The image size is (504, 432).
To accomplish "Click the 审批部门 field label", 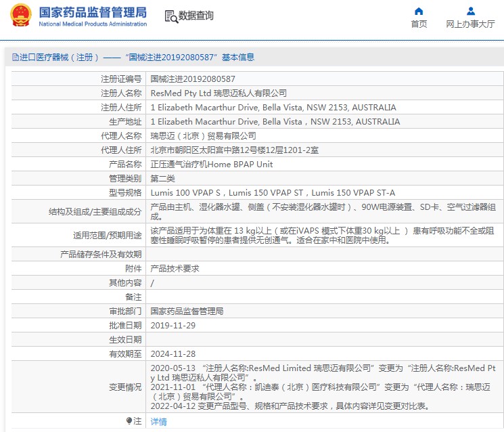I will pos(125,311).
